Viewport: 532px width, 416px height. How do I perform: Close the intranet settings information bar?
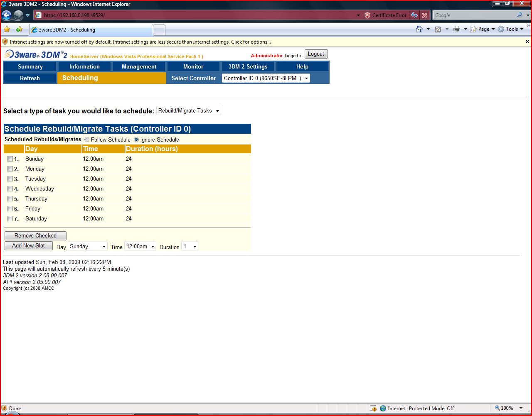tap(527, 42)
